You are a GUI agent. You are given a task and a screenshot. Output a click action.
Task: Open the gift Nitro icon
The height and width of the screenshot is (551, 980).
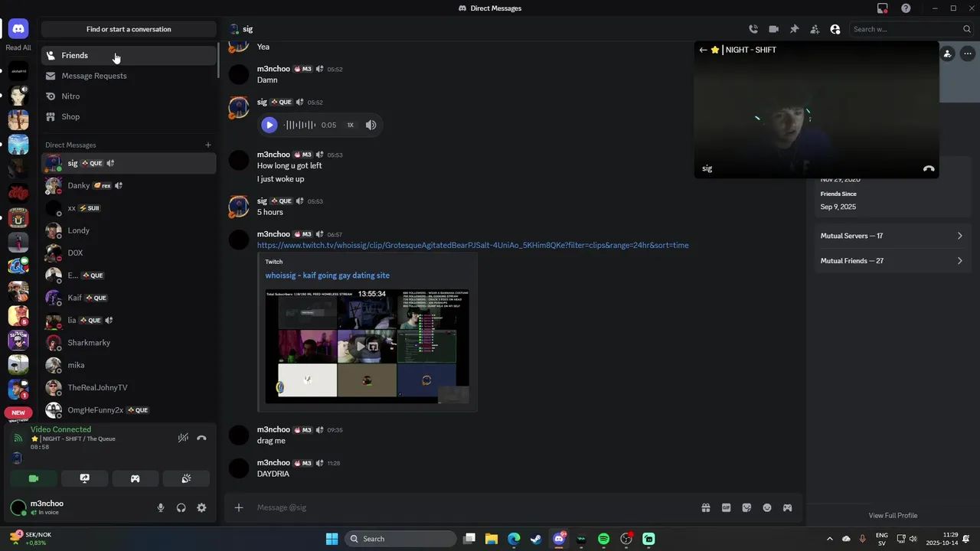click(x=706, y=507)
